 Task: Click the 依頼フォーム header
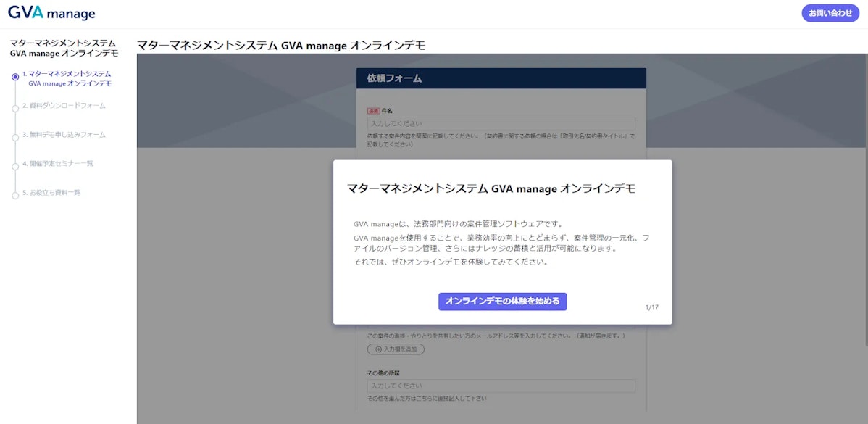[501, 78]
